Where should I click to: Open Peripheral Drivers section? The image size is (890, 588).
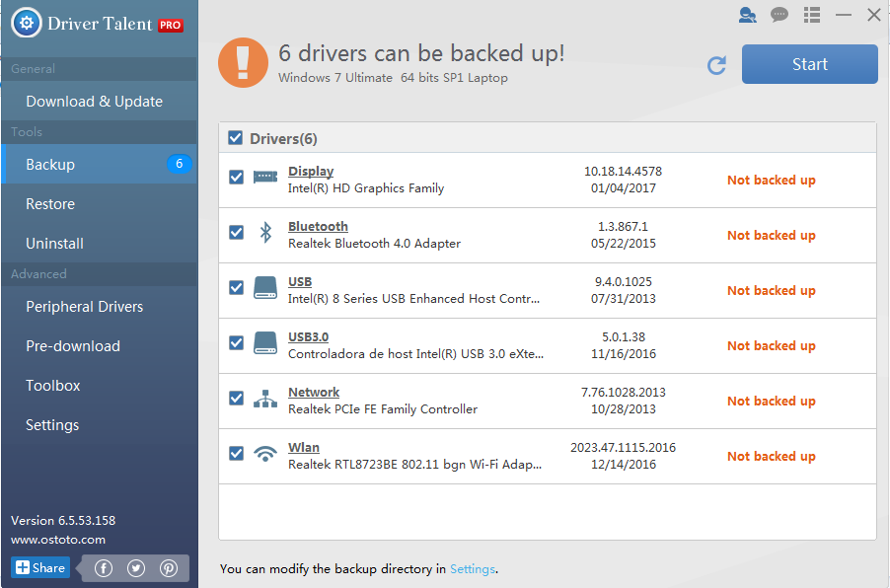click(x=100, y=307)
